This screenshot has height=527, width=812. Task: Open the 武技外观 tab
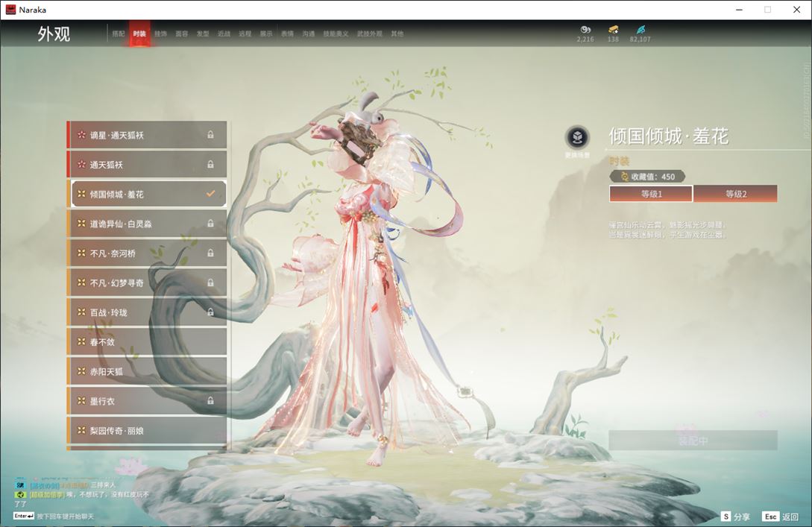[x=369, y=34]
